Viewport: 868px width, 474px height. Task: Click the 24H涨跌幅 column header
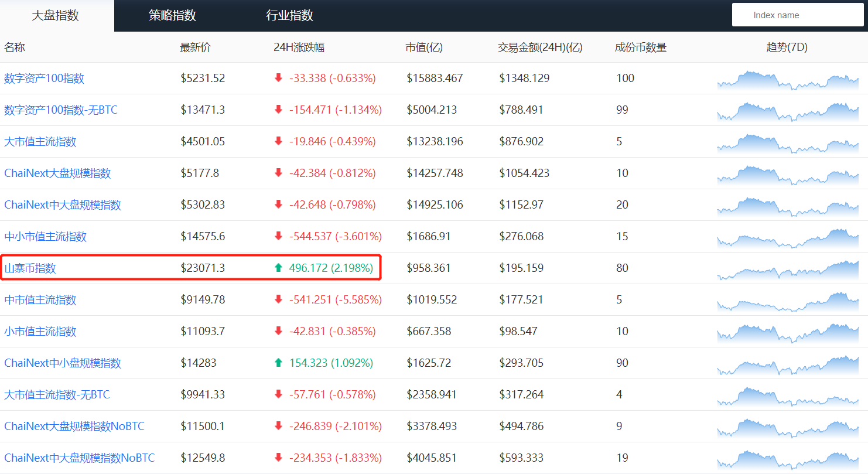coord(299,47)
